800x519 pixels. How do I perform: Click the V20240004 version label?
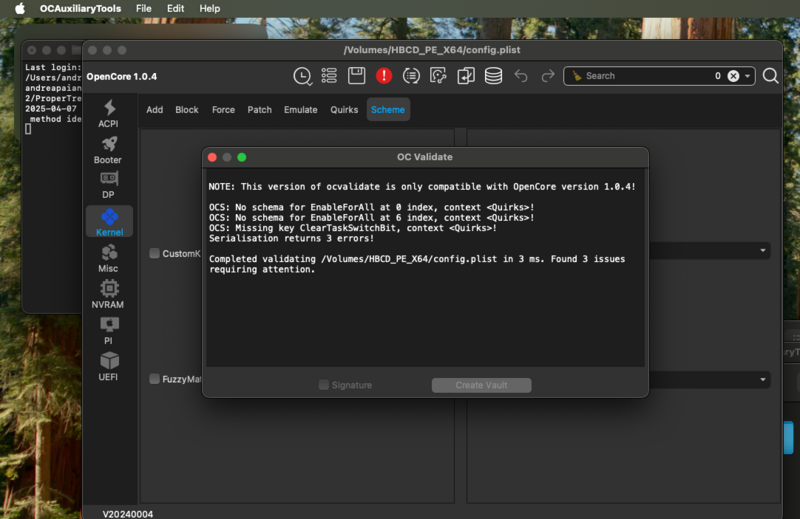[128, 514]
